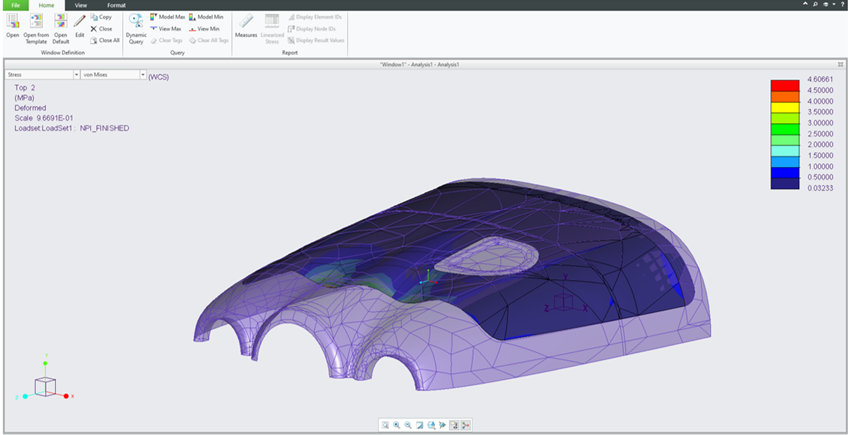Click the Refit zoom icon in bottom toolbar

coord(385,425)
